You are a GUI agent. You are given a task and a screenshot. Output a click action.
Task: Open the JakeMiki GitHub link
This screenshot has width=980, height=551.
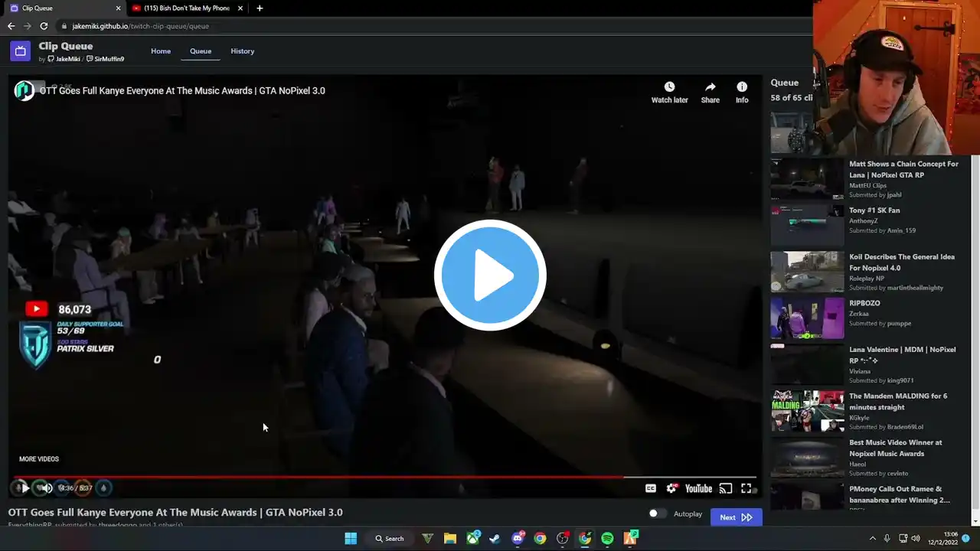point(64,59)
